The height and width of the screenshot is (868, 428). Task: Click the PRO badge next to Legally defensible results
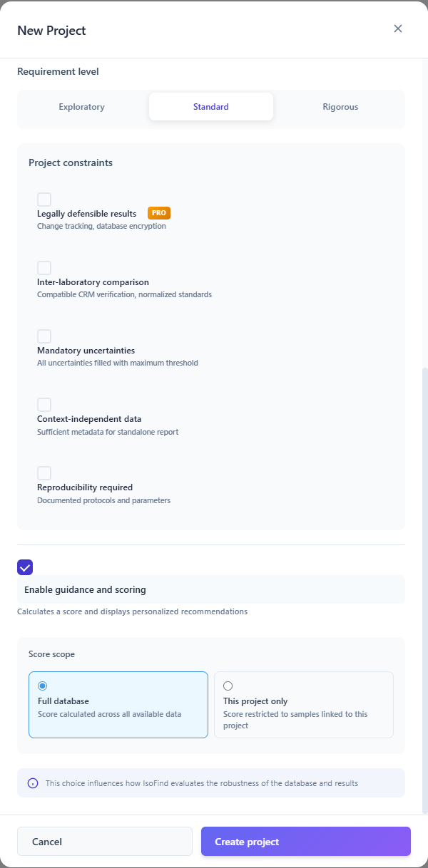tap(158, 212)
